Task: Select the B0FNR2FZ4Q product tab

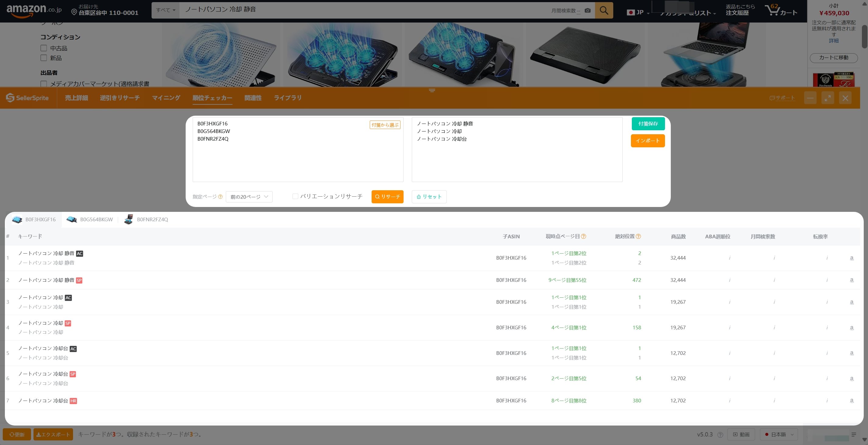Action: 146,220
